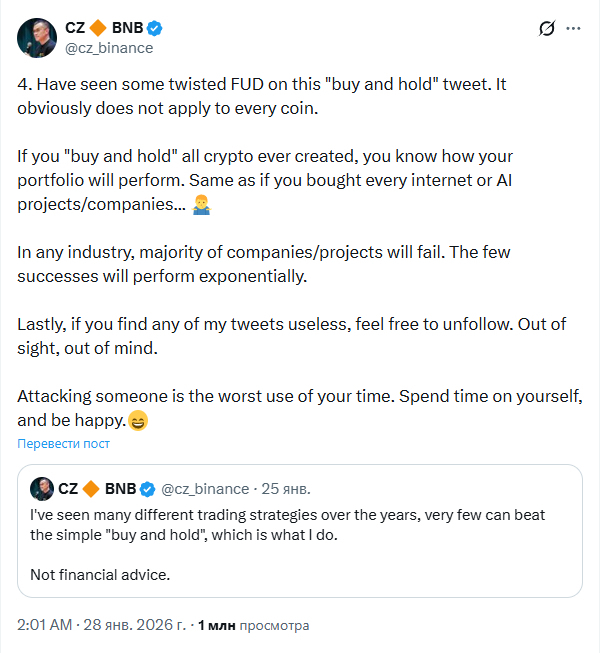Click the main tweet's first paragraph text
Image resolution: width=600 pixels, height=653 pixels.
[262, 96]
